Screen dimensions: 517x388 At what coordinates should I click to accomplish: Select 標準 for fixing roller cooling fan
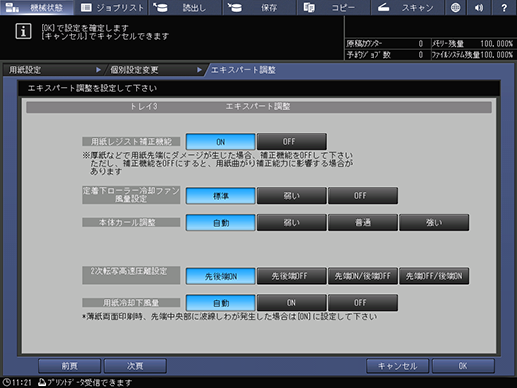221,196
